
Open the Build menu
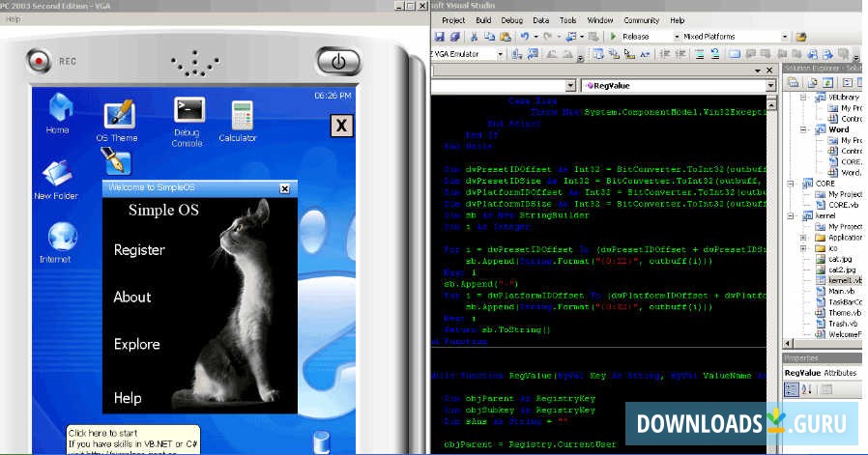tap(483, 20)
